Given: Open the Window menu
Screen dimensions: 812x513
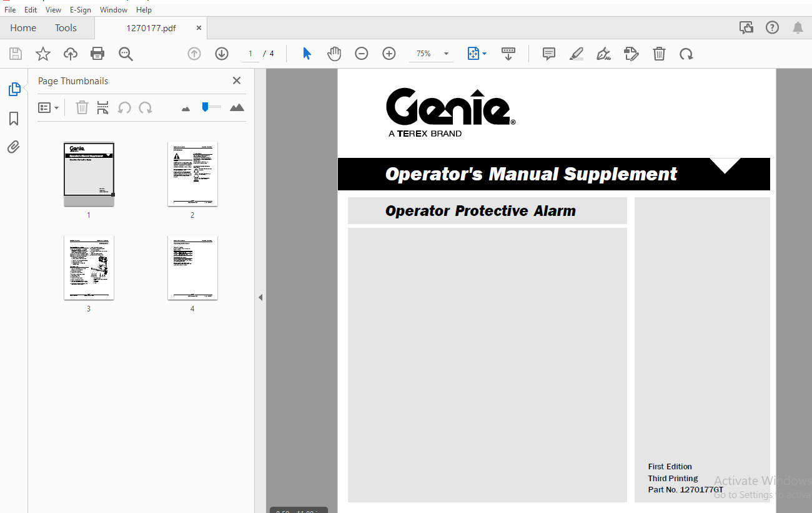Looking at the screenshot, I should [x=114, y=9].
